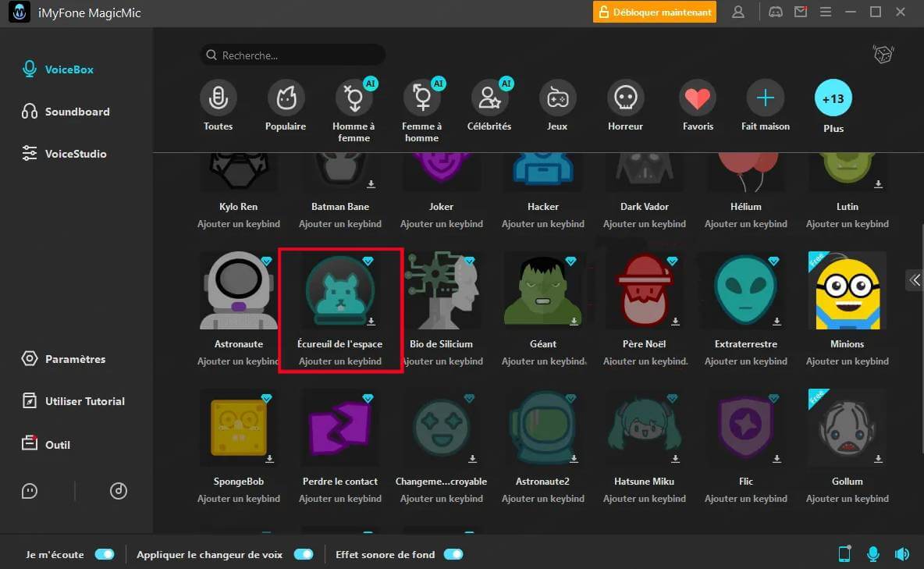Viewport: 924px width, 569px height.
Task: Download the Père Noël voice
Action: 675,322
